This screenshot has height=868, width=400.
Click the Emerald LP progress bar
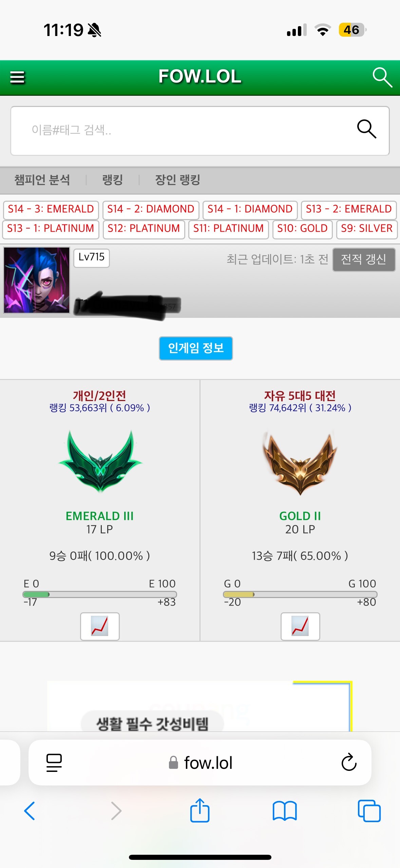tap(100, 594)
